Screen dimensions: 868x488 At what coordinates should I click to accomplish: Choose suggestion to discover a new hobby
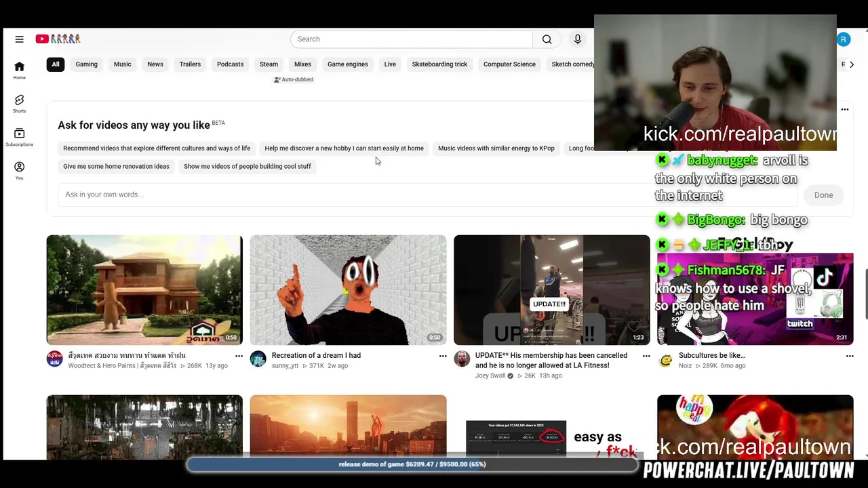[344, 148]
